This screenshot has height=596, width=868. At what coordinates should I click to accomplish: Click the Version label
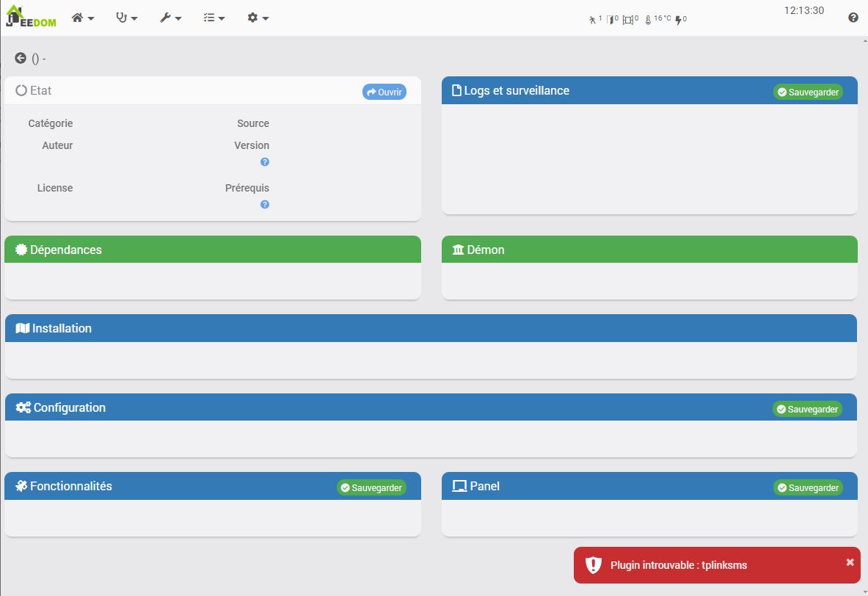coord(252,145)
